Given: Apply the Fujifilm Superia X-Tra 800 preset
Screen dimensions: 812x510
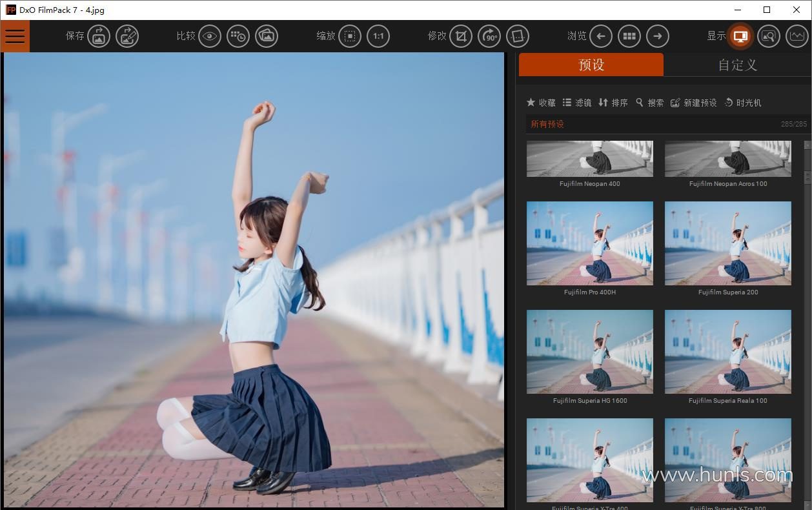Looking at the screenshot, I should point(728,460).
